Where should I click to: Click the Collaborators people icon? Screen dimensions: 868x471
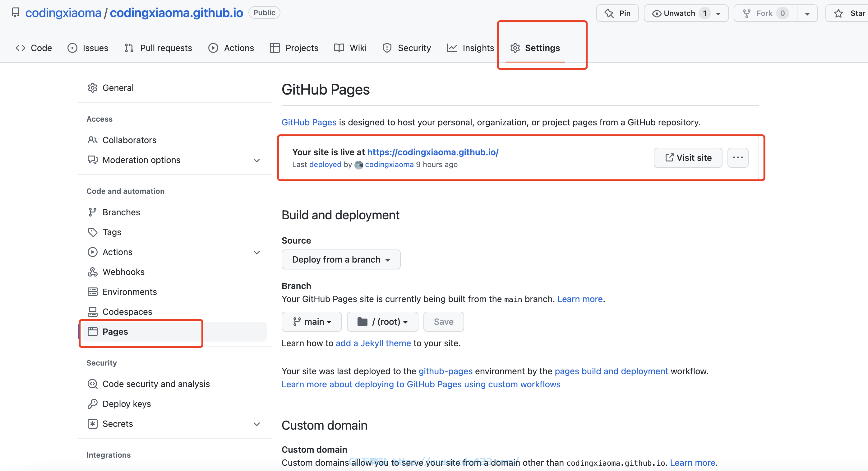(x=92, y=140)
